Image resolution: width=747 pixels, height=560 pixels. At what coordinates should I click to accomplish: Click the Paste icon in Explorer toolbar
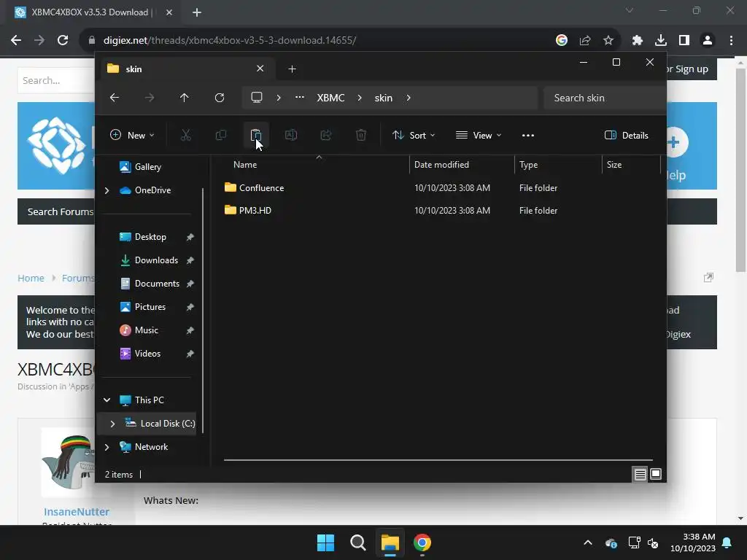pos(256,135)
